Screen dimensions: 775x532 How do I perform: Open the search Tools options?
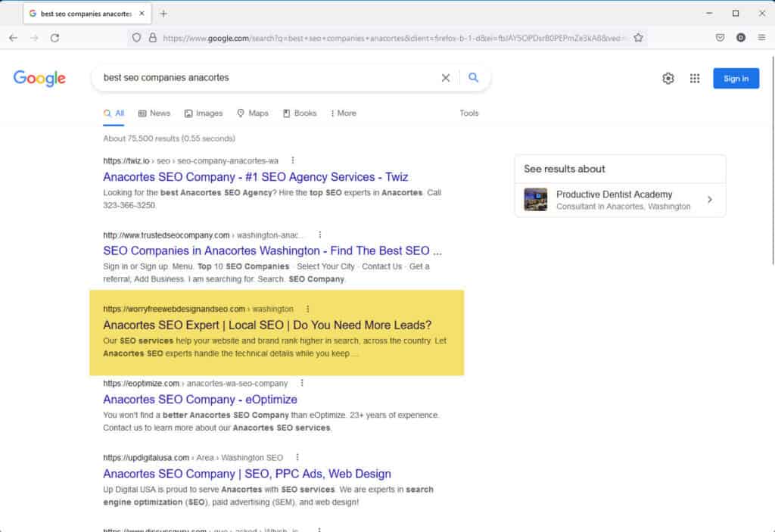click(469, 114)
